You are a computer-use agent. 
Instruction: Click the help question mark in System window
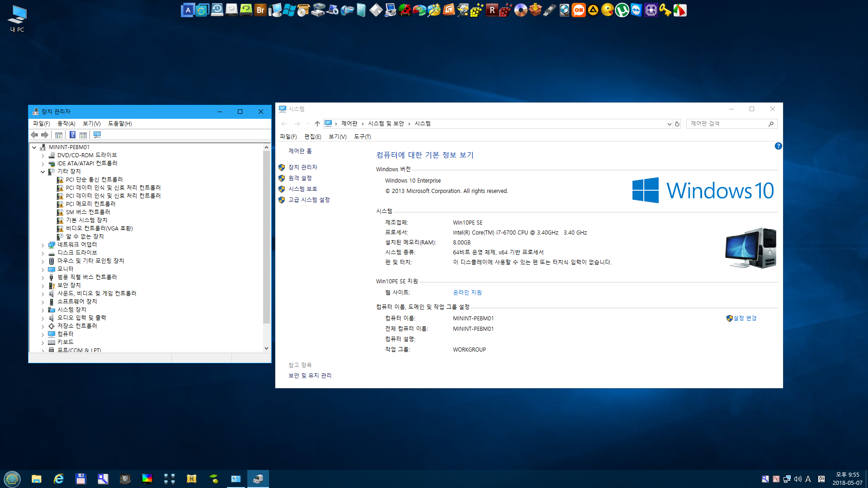pyautogui.click(x=778, y=146)
